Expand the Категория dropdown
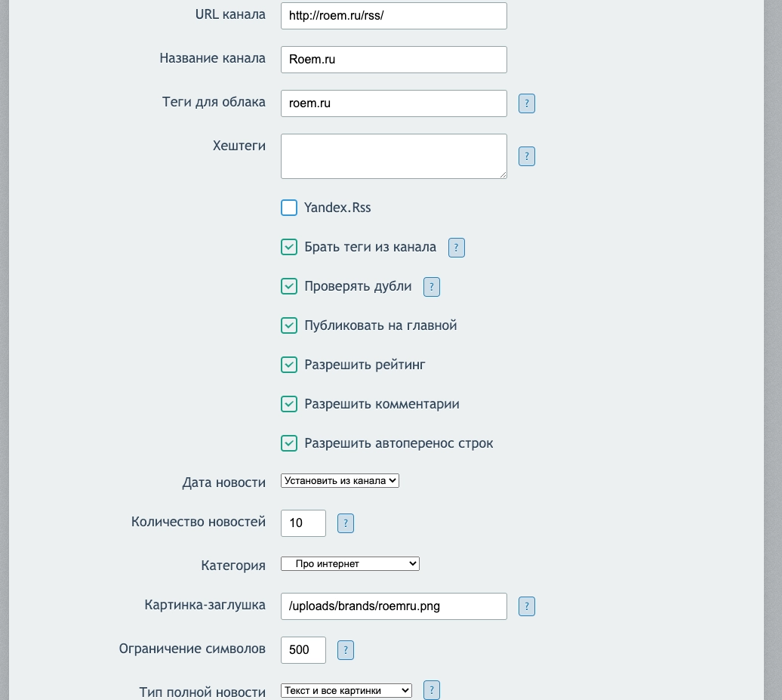The image size is (782, 700). click(x=350, y=563)
